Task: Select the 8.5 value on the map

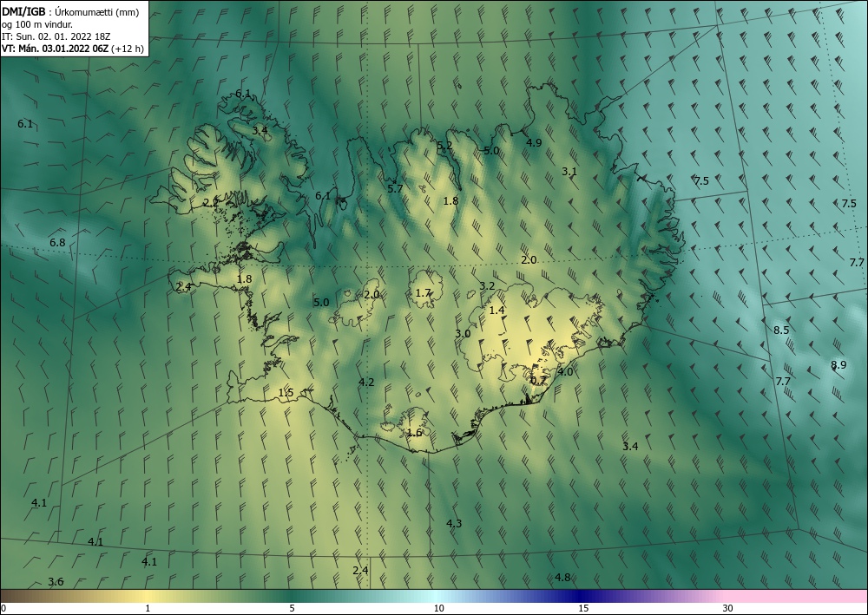Action: [x=781, y=330]
